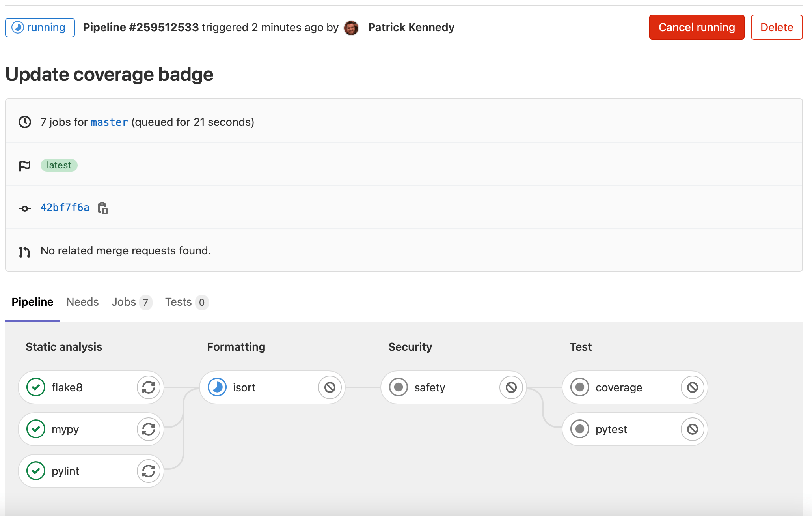812x516 pixels.
Task: Open the Tests tab
Action: 179,302
